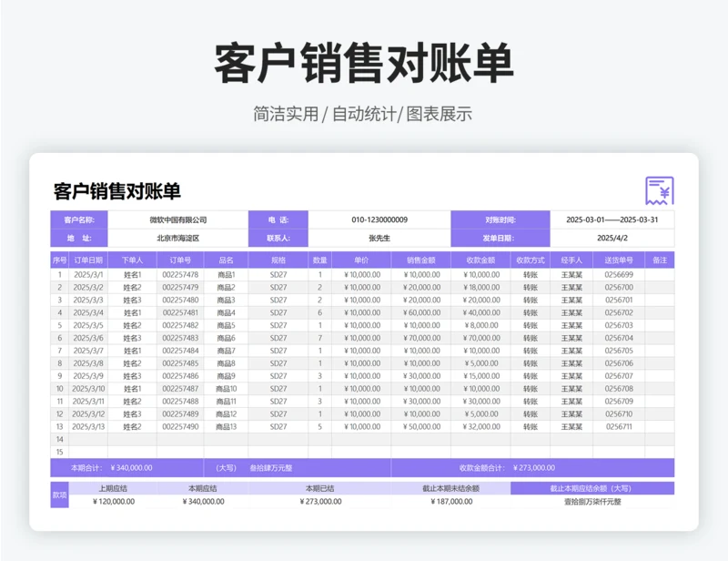Viewport: 728px width, 561px height.
Task: Click date range 2025-03-01——2025-03-31
Action: 612,219
